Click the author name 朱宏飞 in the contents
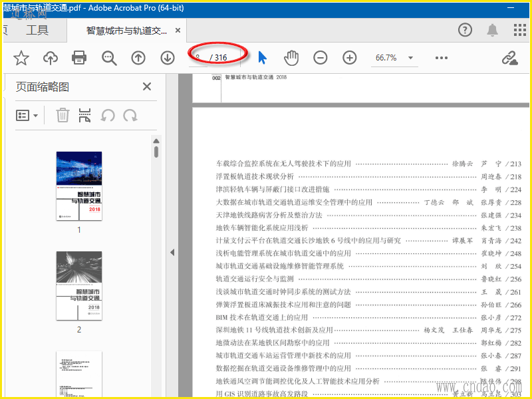 tap(491, 228)
